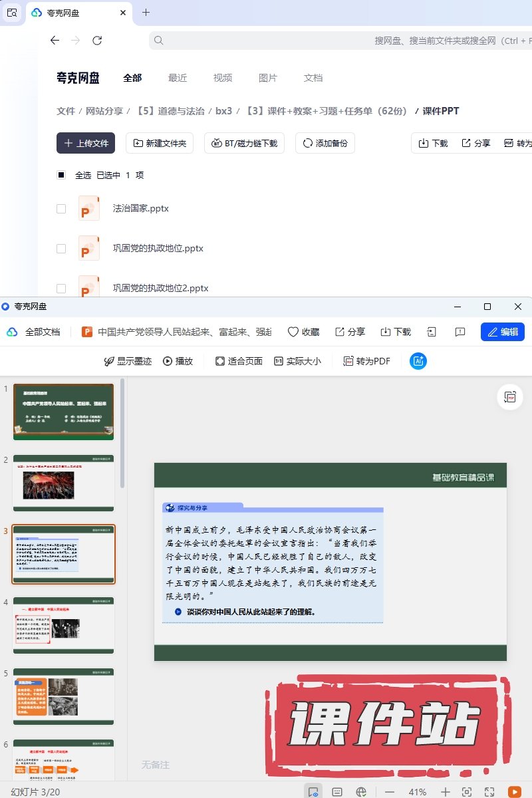
Task: Reload page with the refresh icon
Action: 97,41
